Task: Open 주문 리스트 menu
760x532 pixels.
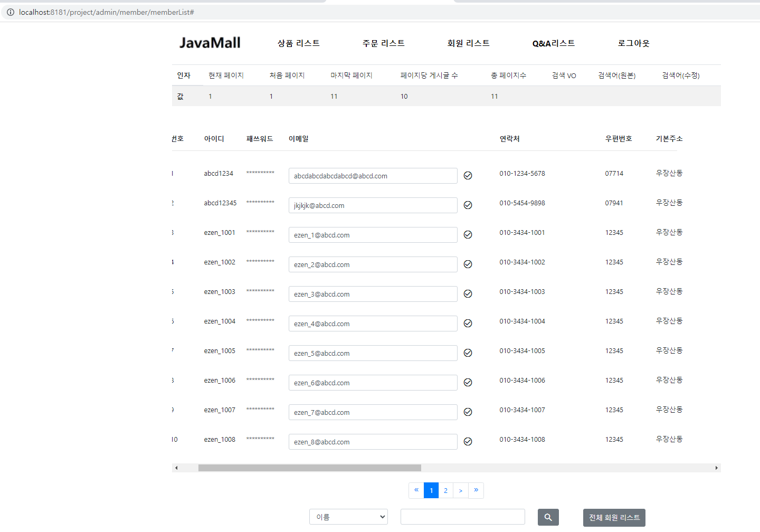Action: (384, 43)
